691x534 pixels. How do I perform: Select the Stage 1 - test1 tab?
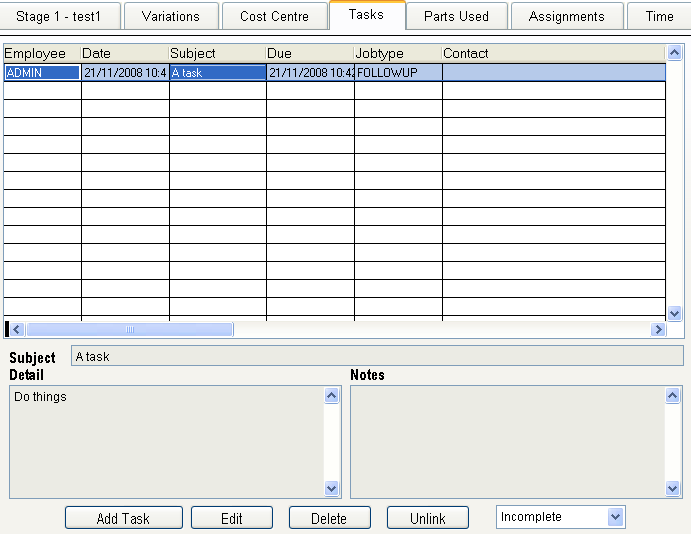[59, 16]
